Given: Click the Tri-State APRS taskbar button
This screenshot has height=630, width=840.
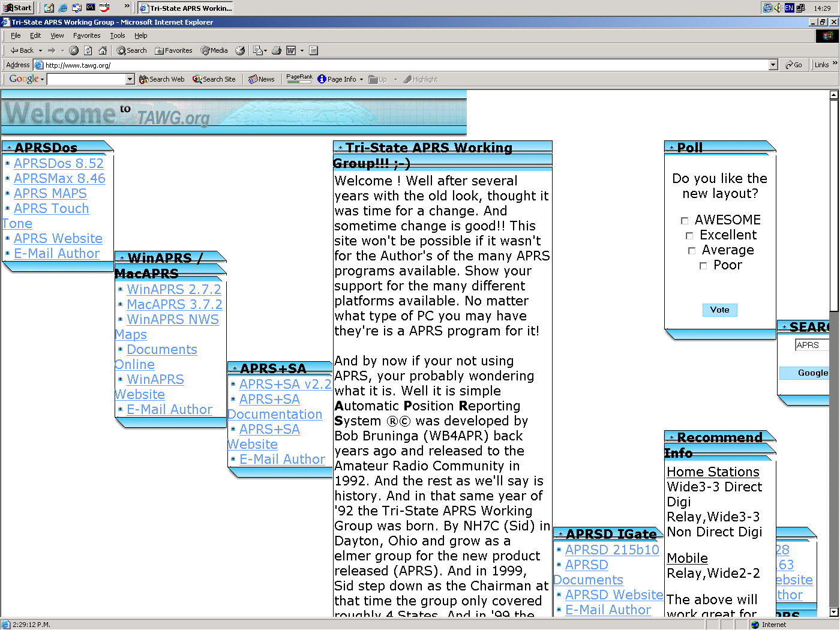Looking at the screenshot, I should click(x=185, y=8).
